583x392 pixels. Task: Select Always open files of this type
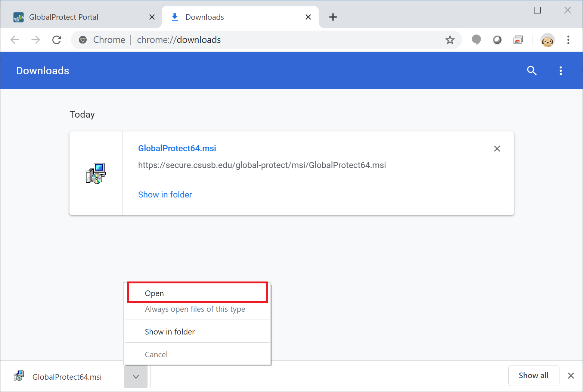[x=195, y=309]
